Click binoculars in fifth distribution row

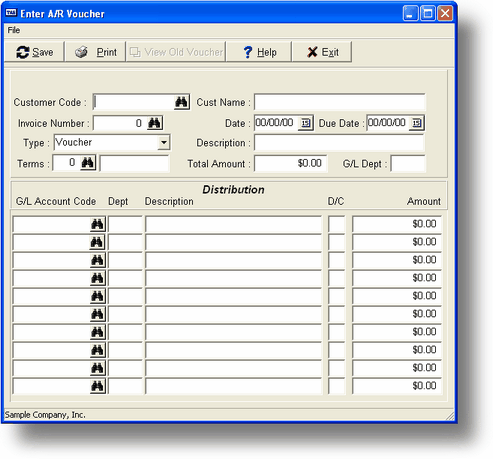click(x=97, y=296)
